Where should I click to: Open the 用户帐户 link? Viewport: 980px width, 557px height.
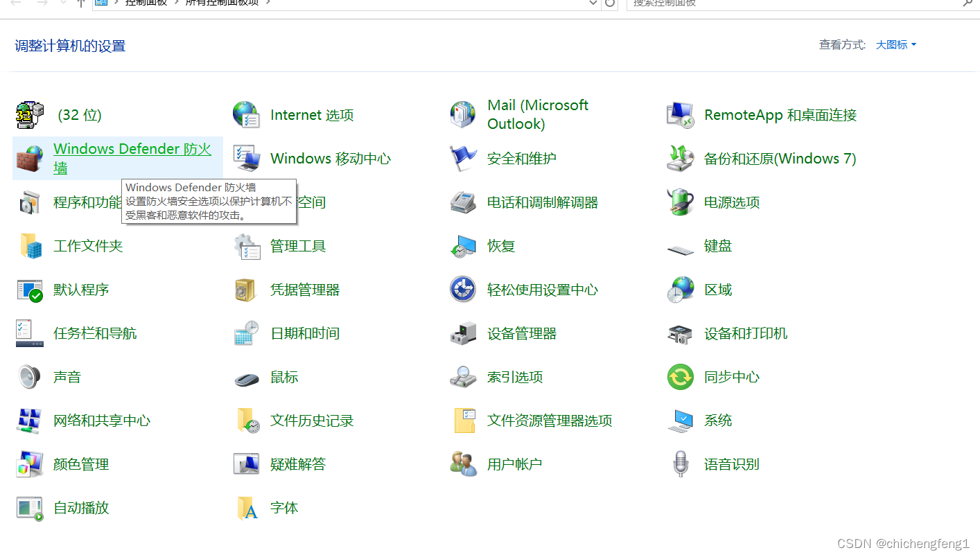click(514, 464)
